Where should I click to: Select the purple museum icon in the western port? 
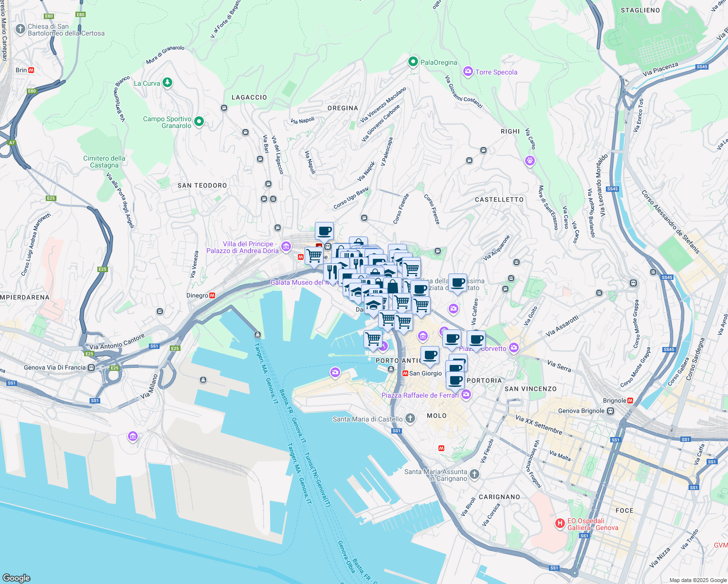[132, 437]
